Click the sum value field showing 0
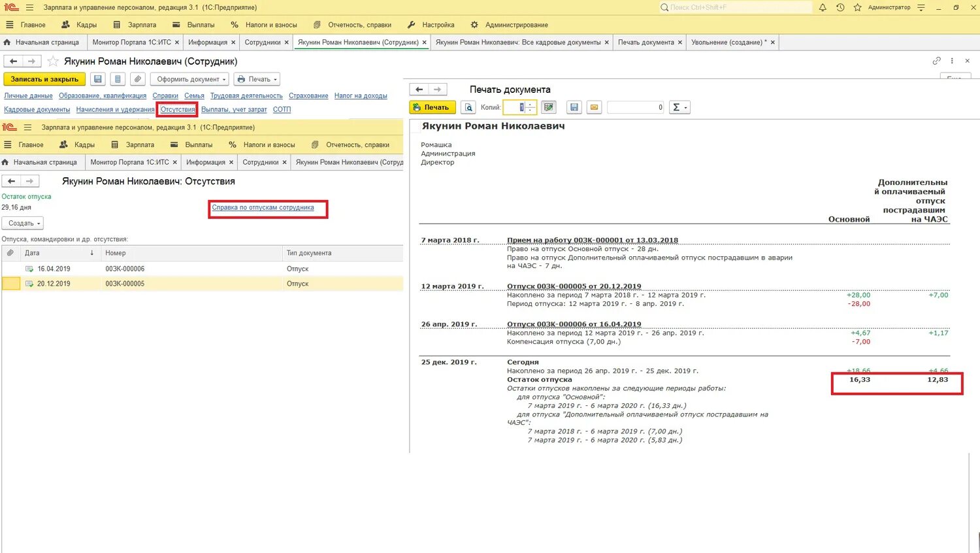980x553 pixels. tap(635, 107)
